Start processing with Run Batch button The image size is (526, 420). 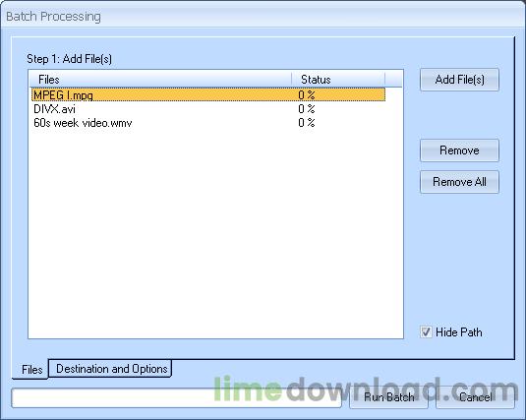point(388,397)
